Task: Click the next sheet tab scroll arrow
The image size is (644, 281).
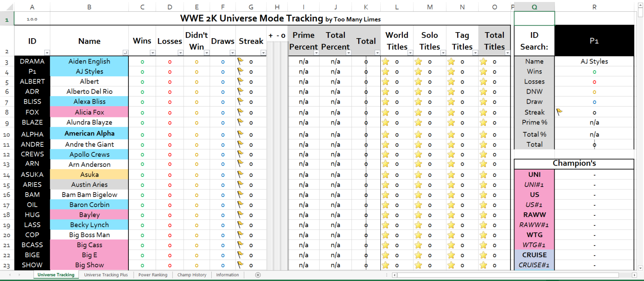Action: point(20,275)
